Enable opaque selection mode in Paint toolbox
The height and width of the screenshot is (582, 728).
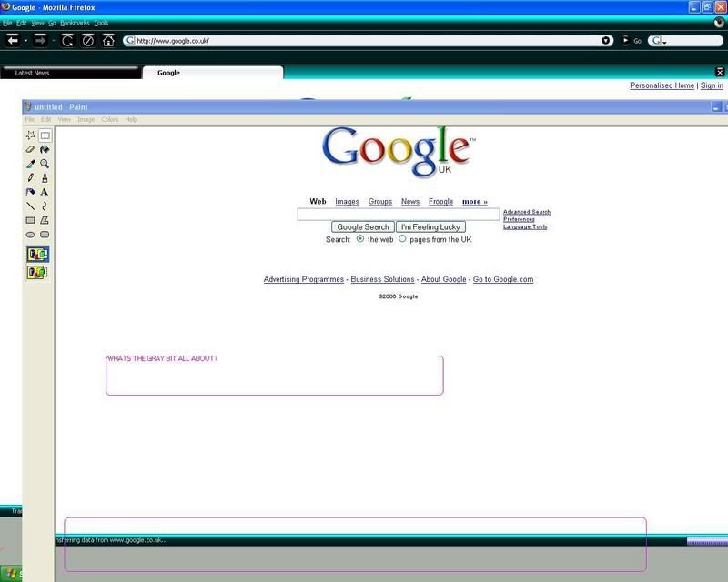[37, 255]
